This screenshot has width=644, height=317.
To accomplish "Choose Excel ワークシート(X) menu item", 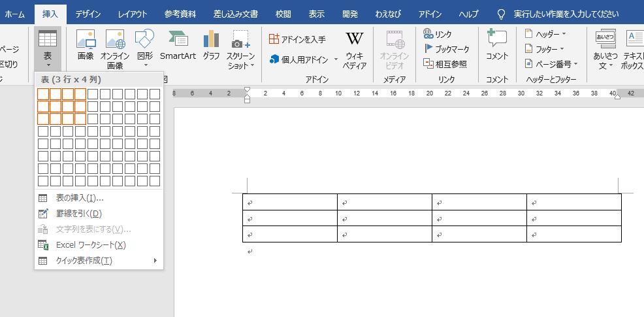I will click(x=99, y=245).
